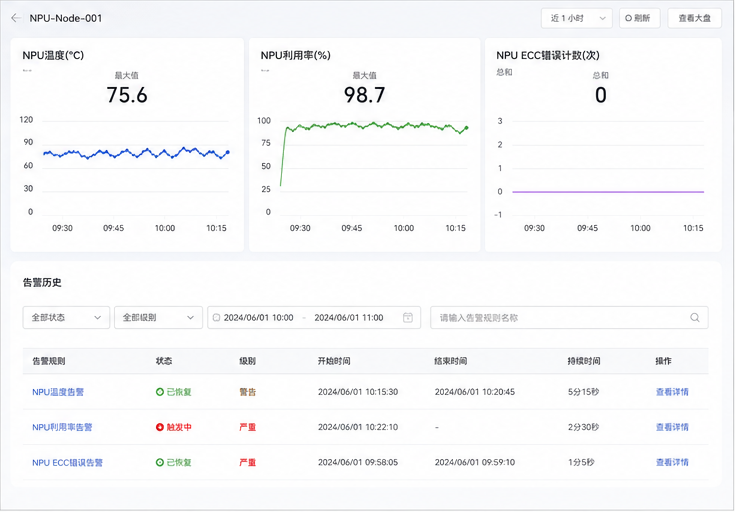Screen dimensions: 735x512
Task: Open the NPU利用率告警 rule link
Action: click(62, 427)
